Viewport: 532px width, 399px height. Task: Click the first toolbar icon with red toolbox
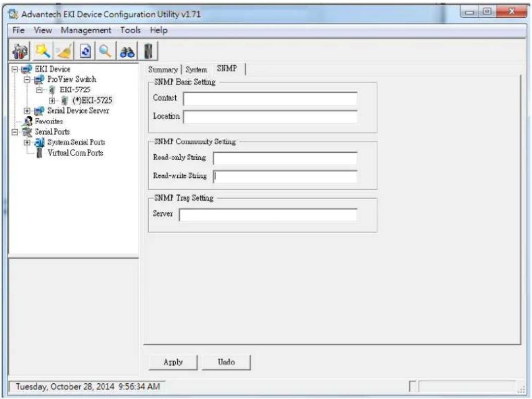pyautogui.click(x=20, y=52)
